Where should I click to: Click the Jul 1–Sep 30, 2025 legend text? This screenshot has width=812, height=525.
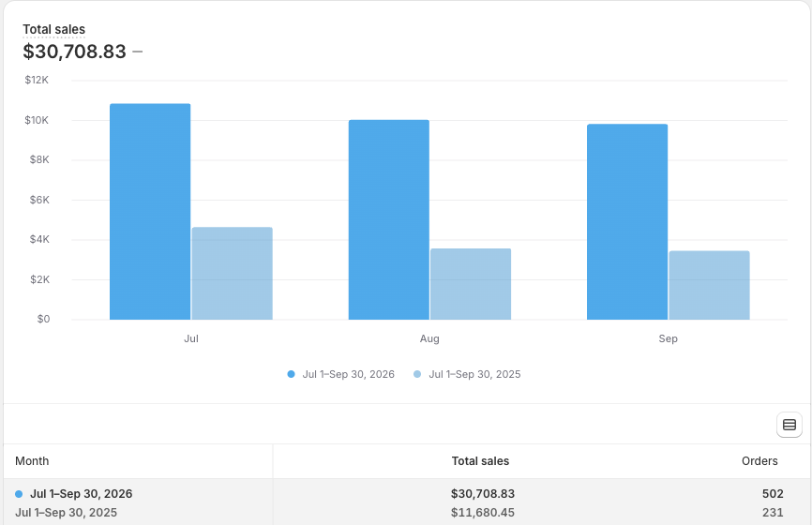474,374
